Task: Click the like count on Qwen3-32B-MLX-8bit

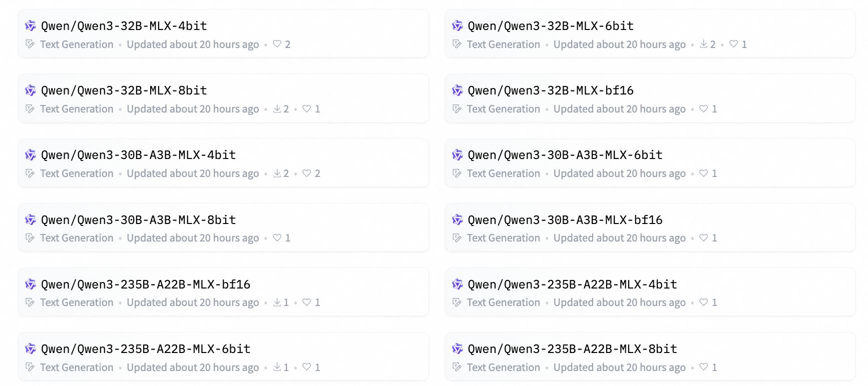Action: click(311, 108)
